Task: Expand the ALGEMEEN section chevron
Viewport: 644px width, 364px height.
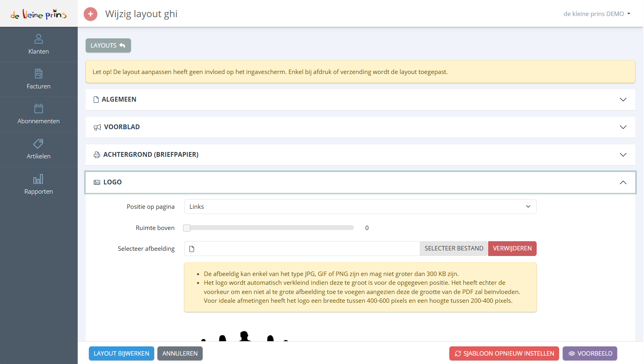Action: click(623, 100)
